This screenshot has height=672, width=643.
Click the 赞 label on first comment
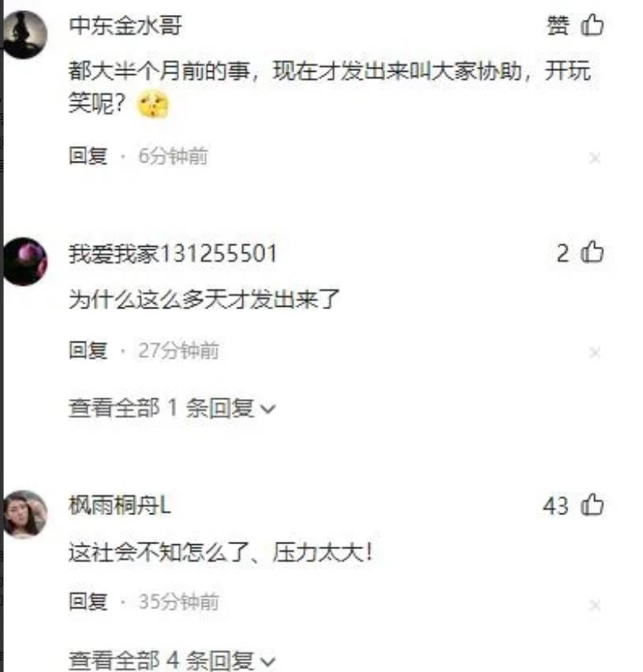coord(558,25)
